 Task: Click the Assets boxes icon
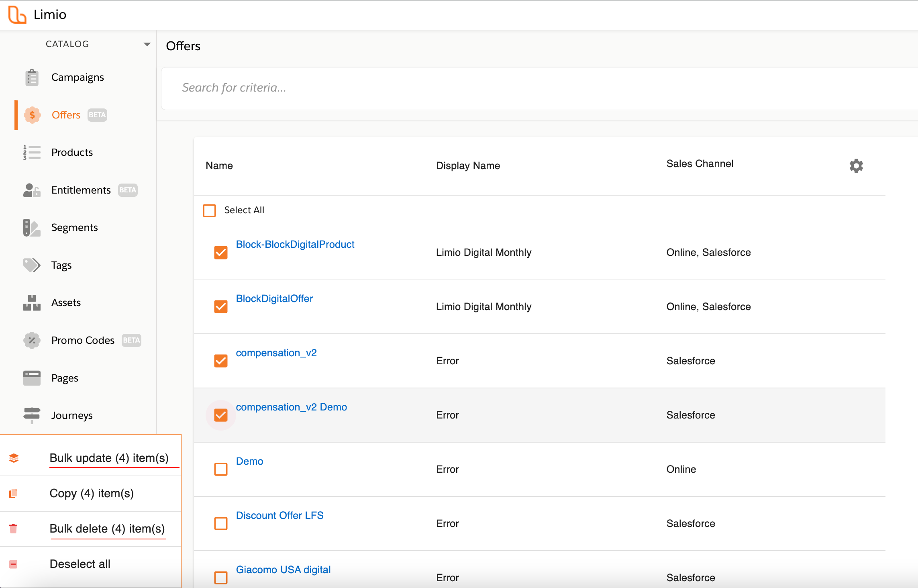point(32,303)
